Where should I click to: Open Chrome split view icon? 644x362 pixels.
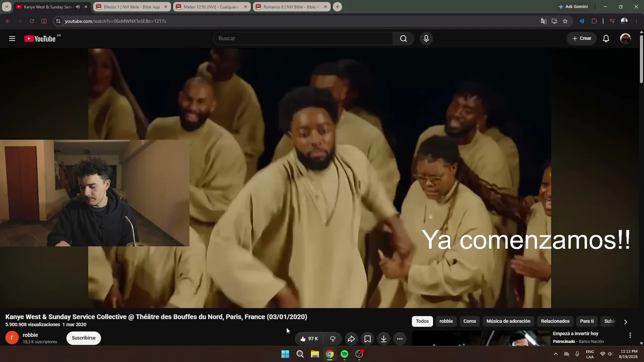click(x=44, y=21)
